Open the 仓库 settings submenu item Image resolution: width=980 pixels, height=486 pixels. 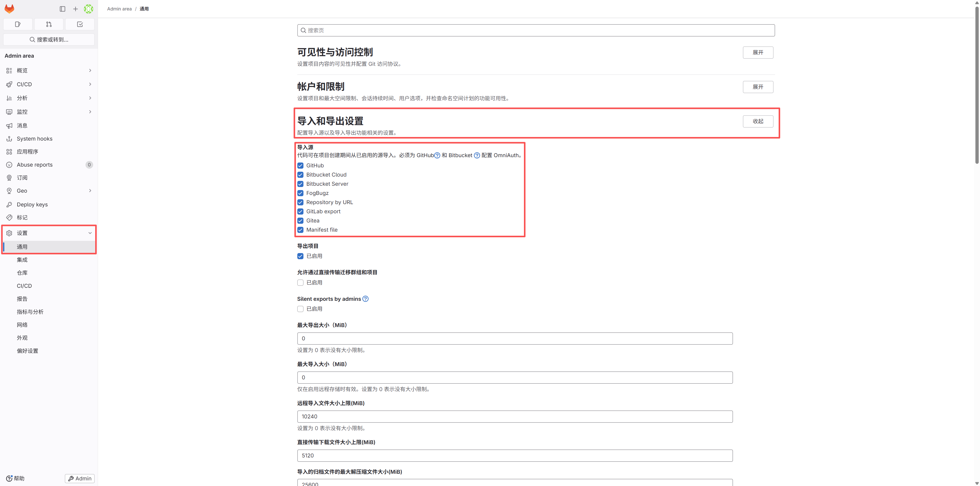click(x=49, y=273)
